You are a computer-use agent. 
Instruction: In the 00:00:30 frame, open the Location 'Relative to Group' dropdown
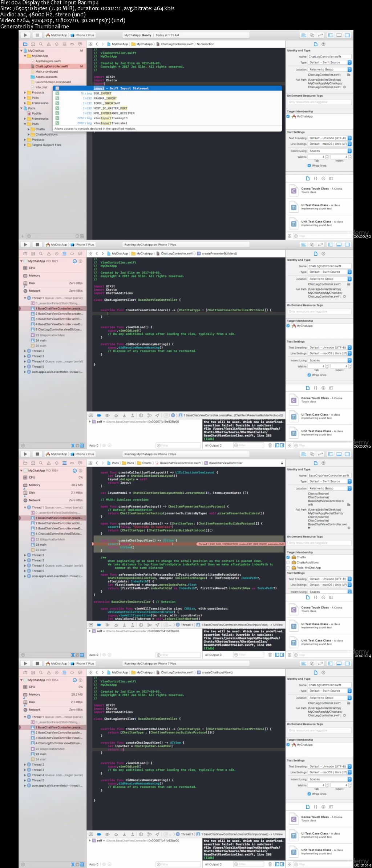click(330, 69)
